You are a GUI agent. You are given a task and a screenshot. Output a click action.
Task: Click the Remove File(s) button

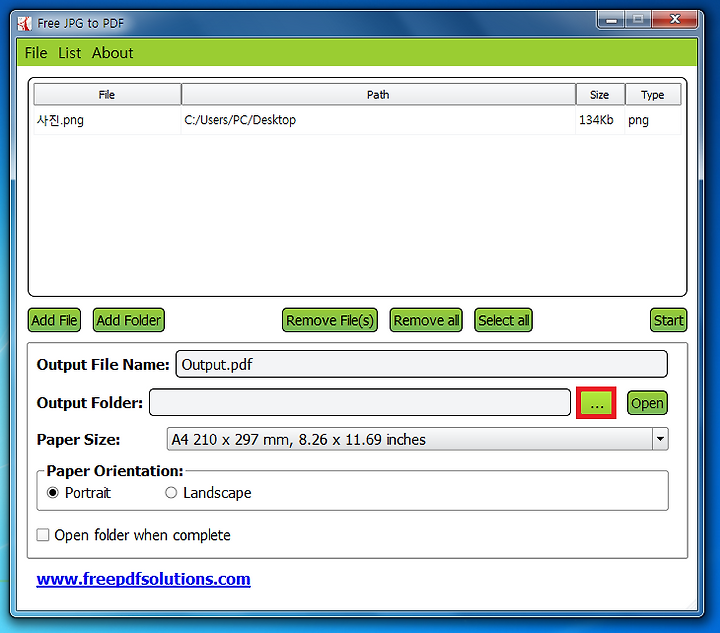click(x=330, y=320)
